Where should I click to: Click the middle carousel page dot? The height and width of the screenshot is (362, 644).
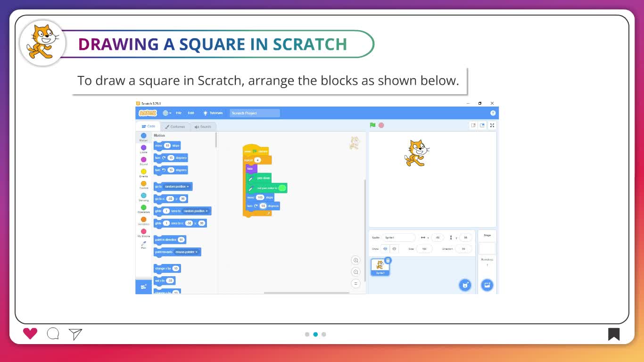[x=315, y=334]
